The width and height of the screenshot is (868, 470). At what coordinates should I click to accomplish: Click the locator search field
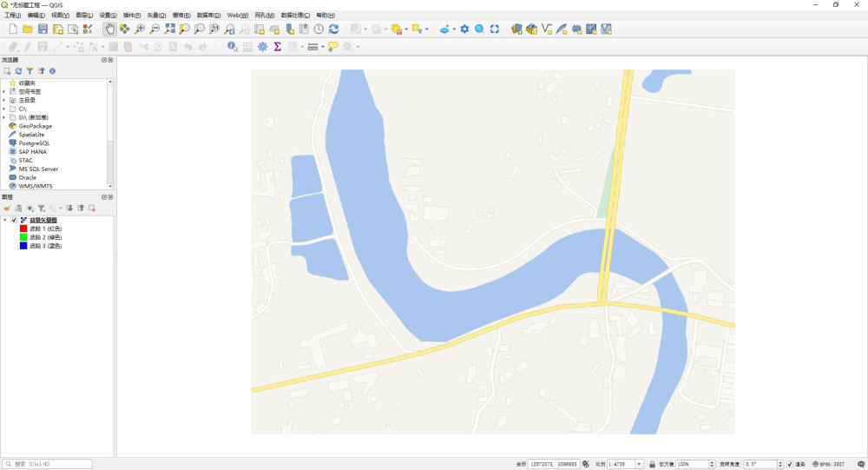(47, 464)
